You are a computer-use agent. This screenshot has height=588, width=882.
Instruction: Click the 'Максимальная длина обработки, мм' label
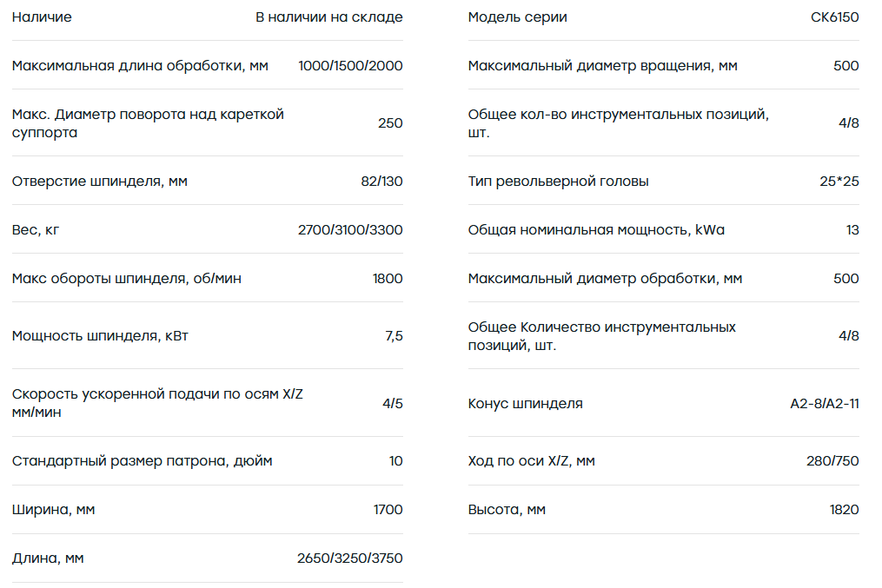140,66
